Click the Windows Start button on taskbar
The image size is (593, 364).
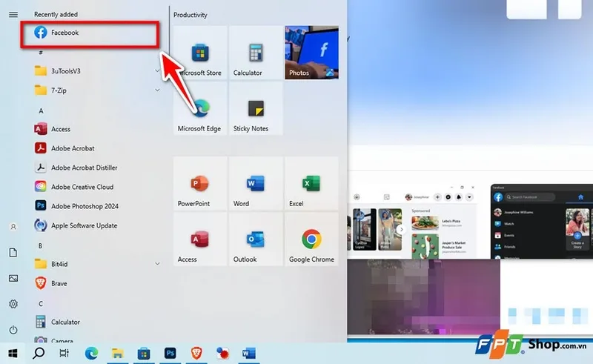tap(13, 353)
